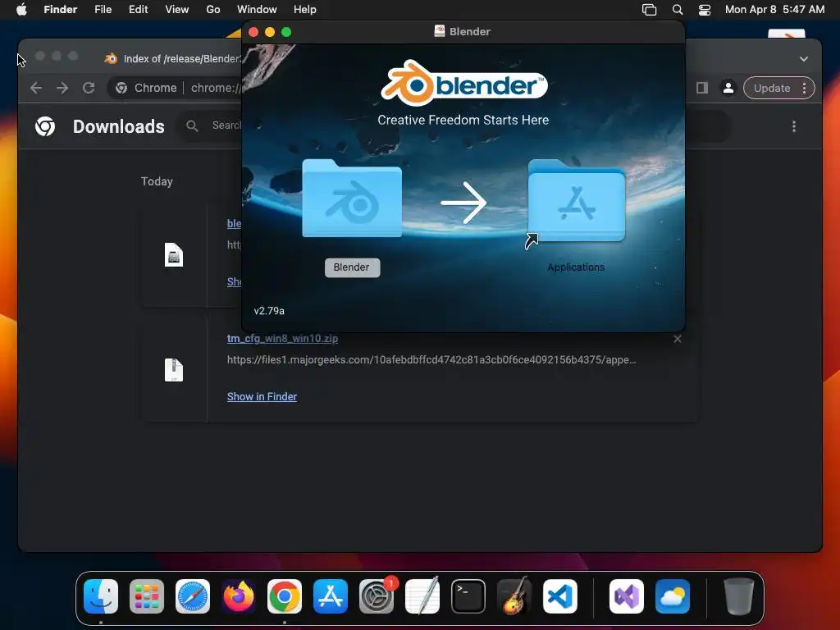Close the Blender installer window

point(253,32)
